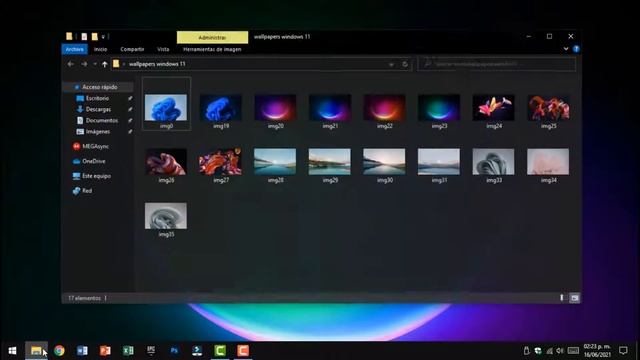Select the img27 thumbnail
Image resolution: width=640 pixels, height=360 pixels.
click(221, 162)
